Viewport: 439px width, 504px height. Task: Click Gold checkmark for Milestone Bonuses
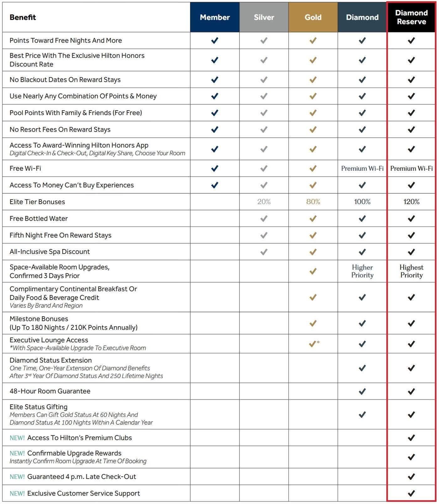pos(313,323)
